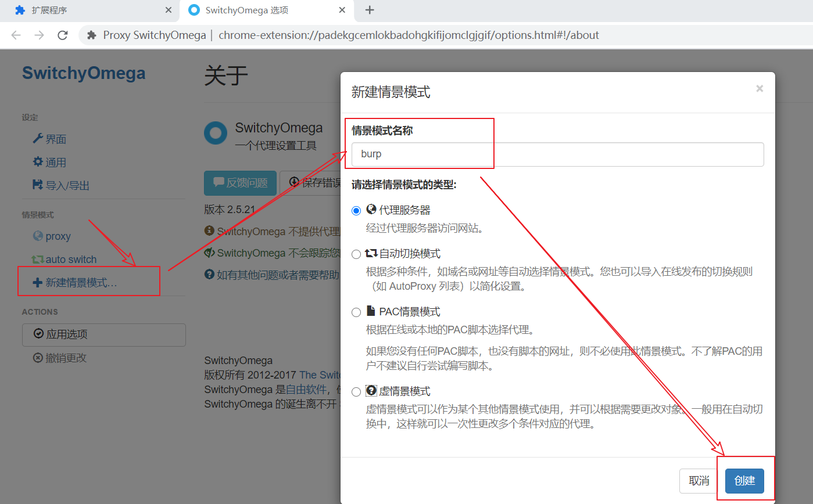
Task: Close the SwitchyOmega 选项 tab
Action: point(342,10)
